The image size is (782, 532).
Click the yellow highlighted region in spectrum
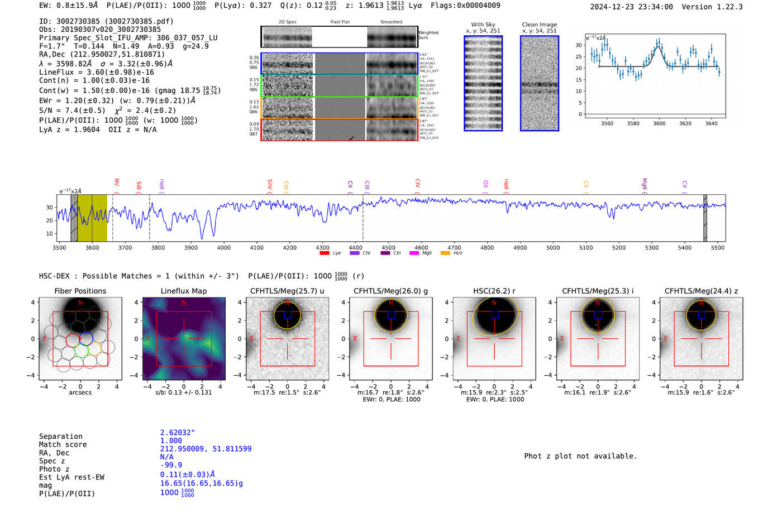pos(92,218)
